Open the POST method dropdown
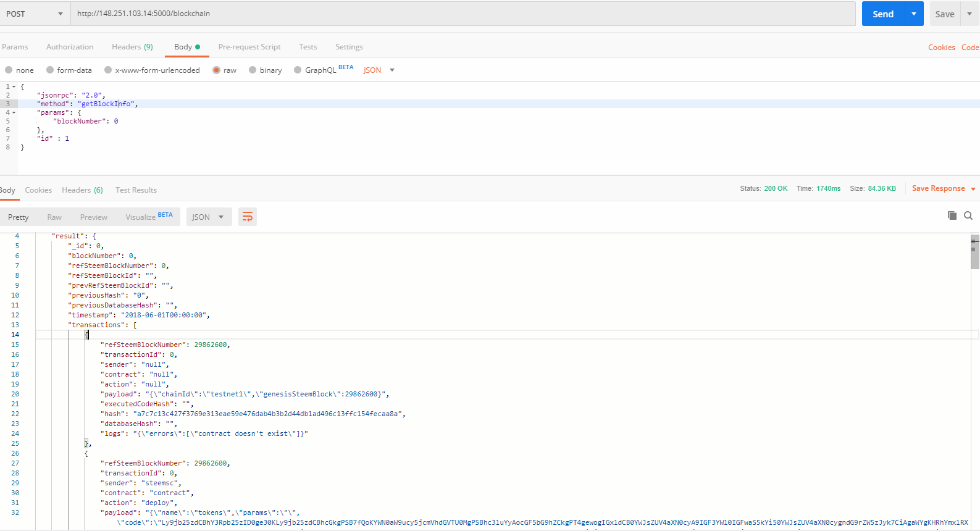The width and height of the screenshot is (980, 531). point(35,14)
